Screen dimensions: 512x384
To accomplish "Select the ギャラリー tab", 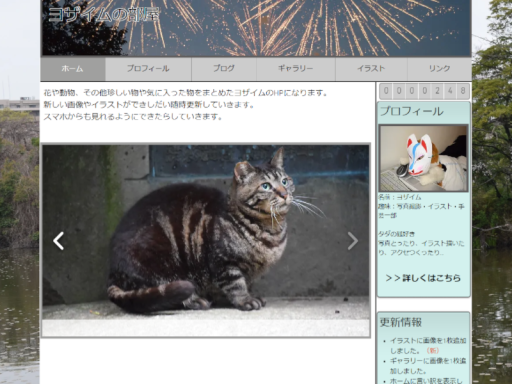I will (x=296, y=69).
